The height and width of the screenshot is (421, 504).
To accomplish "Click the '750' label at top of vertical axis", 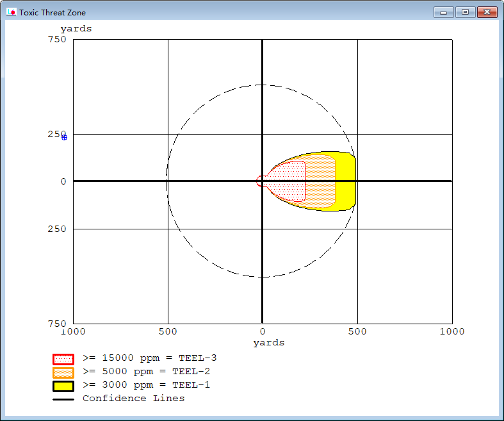I will pos(57,39).
